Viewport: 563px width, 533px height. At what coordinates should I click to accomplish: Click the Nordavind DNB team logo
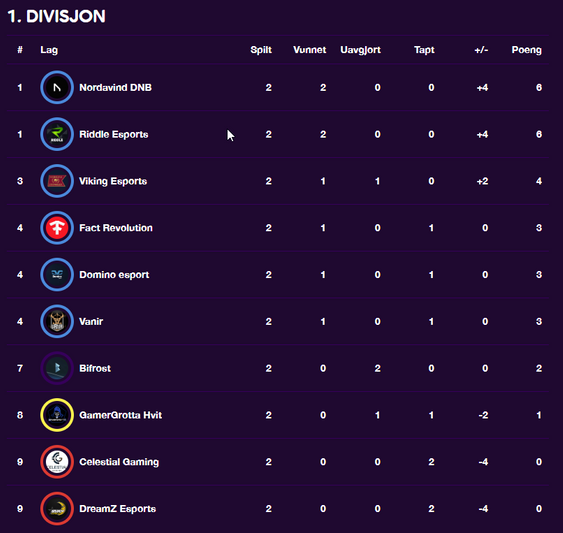pyautogui.click(x=57, y=87)
